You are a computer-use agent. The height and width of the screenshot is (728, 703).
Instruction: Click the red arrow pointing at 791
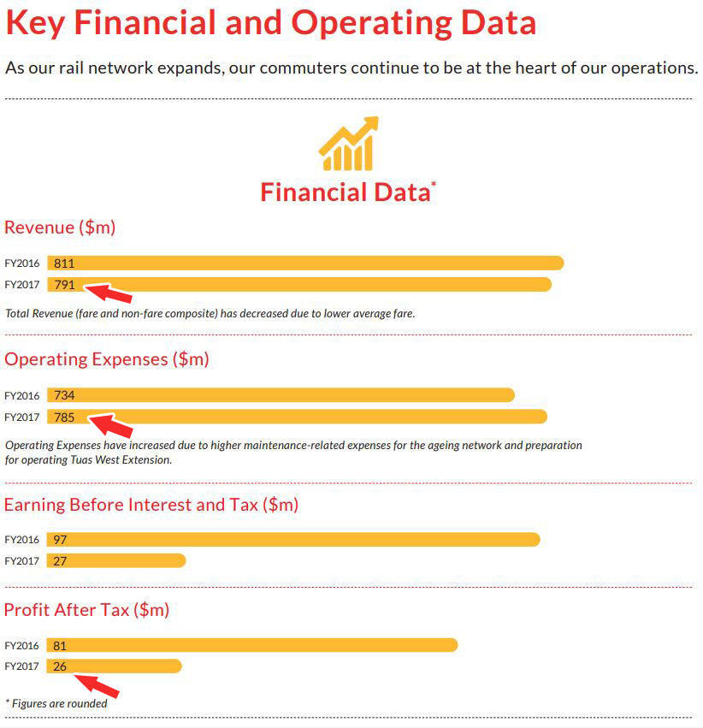coord(111,293)
